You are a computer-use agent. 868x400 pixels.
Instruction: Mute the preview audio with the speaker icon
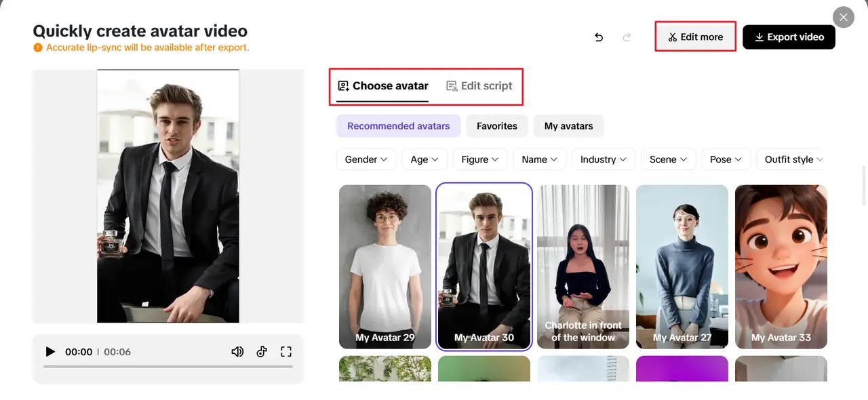[237, 351]
